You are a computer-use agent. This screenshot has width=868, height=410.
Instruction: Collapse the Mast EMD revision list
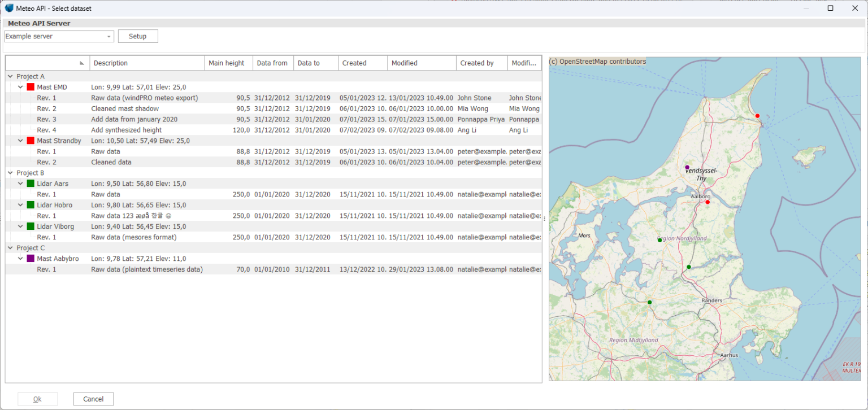click(x=20, y=87)
